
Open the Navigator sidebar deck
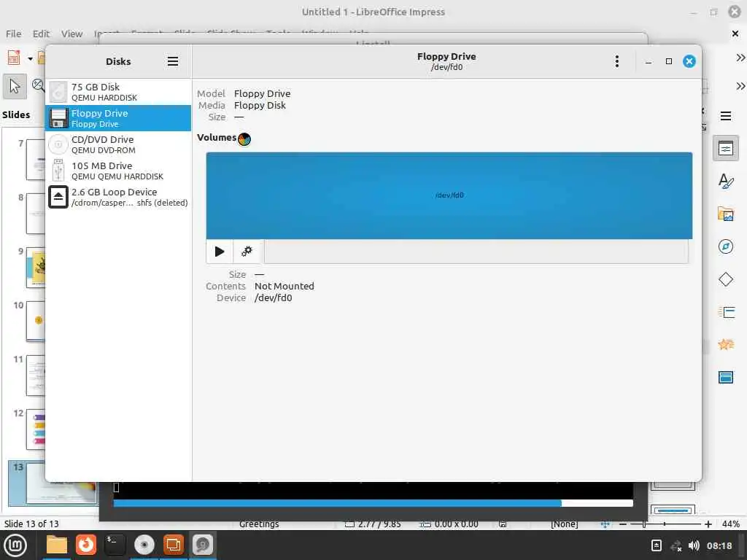(x=726, y=246)
